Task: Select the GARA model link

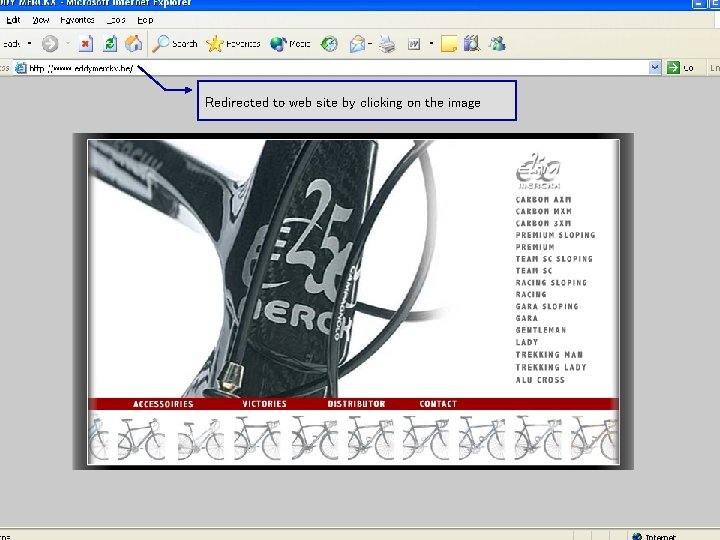Action: 527,318
